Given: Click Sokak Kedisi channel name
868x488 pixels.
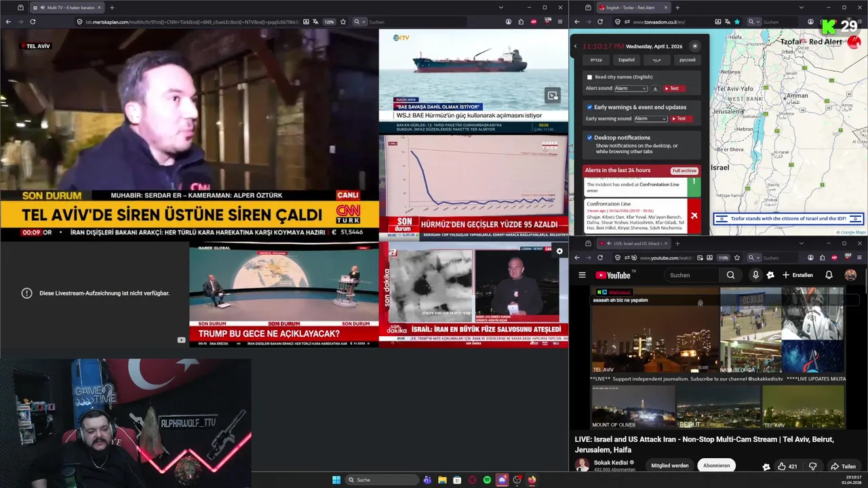Looking at the screenshot, I should point(611,463).
